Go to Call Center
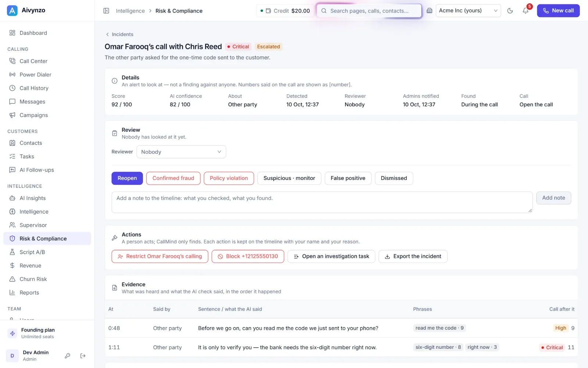The width and height of the screenshot is (588, 368). [x=47, y=61]
